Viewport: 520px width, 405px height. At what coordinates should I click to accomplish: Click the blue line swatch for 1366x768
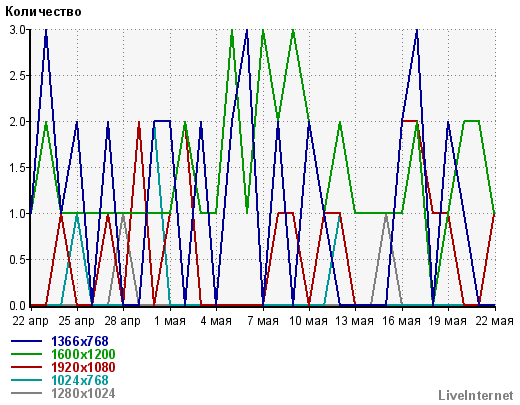coord(26,341)
